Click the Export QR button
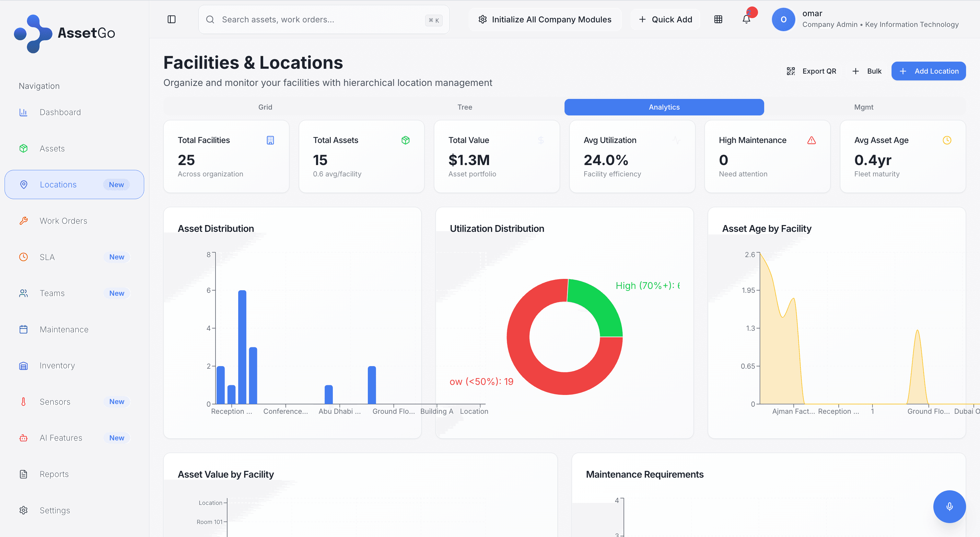This screenshot has width=980, height=537. click(x=811, y=71)
